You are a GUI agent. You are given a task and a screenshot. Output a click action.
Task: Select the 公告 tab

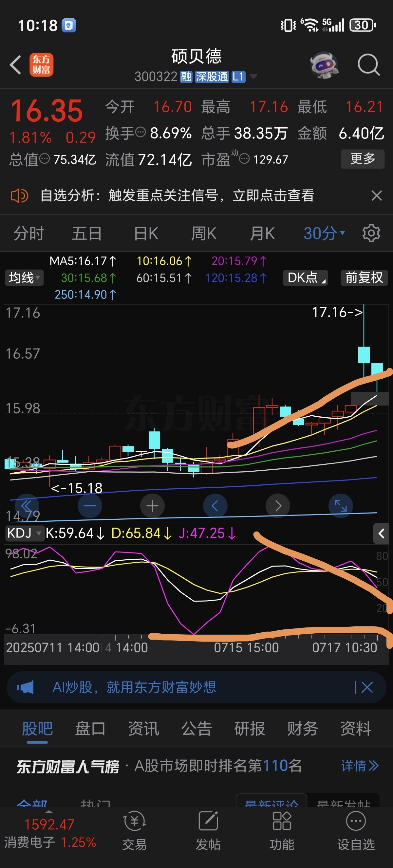pyautogui.click(x=196, y=729)
